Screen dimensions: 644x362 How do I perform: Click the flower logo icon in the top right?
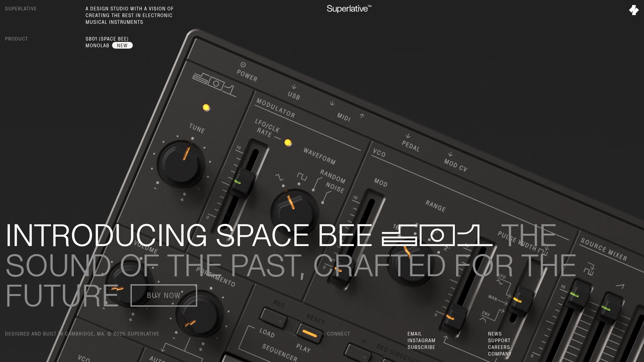(634, 10)
